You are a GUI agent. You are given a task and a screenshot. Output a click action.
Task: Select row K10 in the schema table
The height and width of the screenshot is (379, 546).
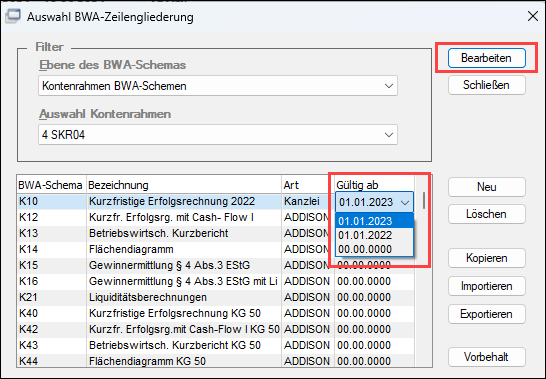coord(216,201)
